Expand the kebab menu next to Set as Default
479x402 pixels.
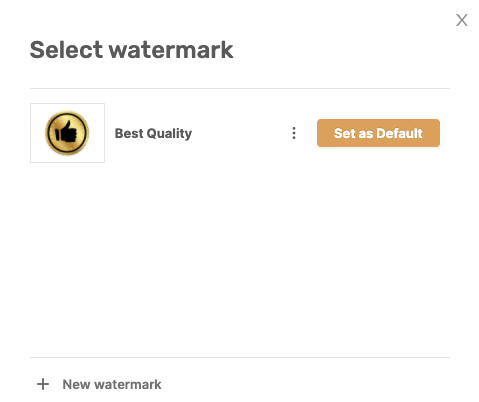[294, 133]
